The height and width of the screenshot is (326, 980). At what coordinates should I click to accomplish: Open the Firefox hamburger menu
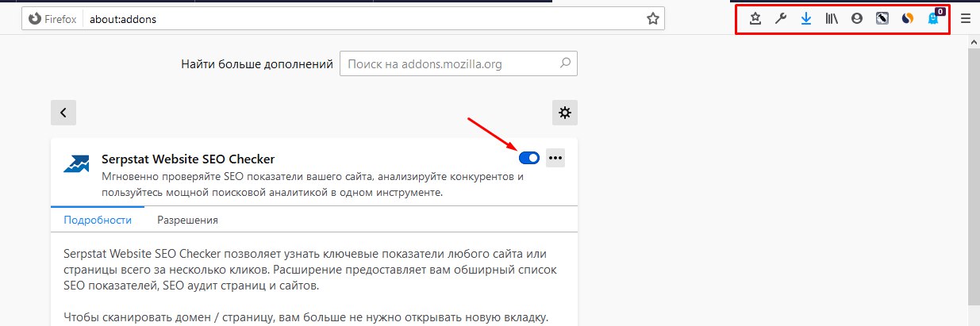(966, 19)
